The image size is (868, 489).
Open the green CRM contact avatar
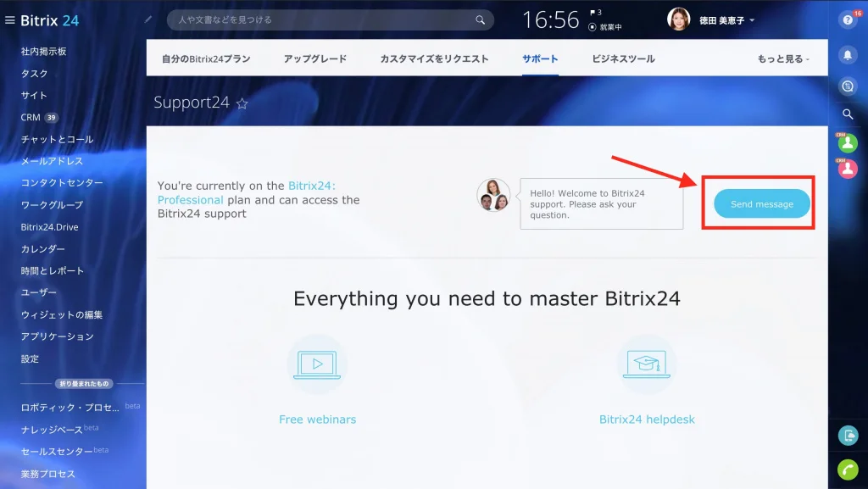848,142
